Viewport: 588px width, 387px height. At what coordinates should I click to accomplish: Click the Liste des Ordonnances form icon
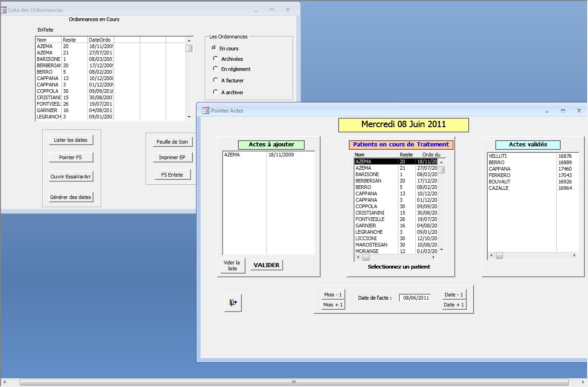coord(3,10)
